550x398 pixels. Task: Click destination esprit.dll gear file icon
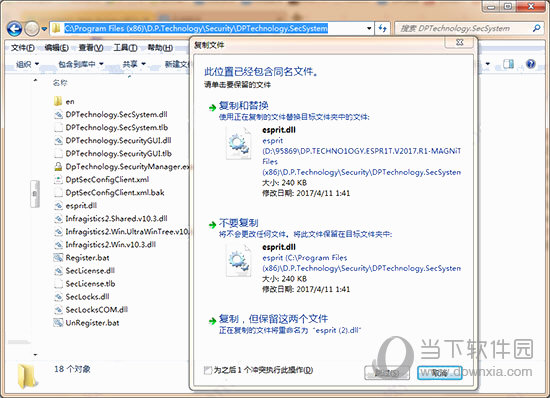tap(239, 260)
